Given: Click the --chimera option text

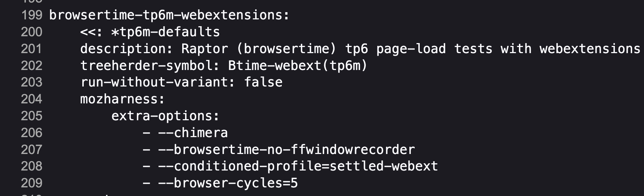Looking at the screenshot, I should 193,133.
